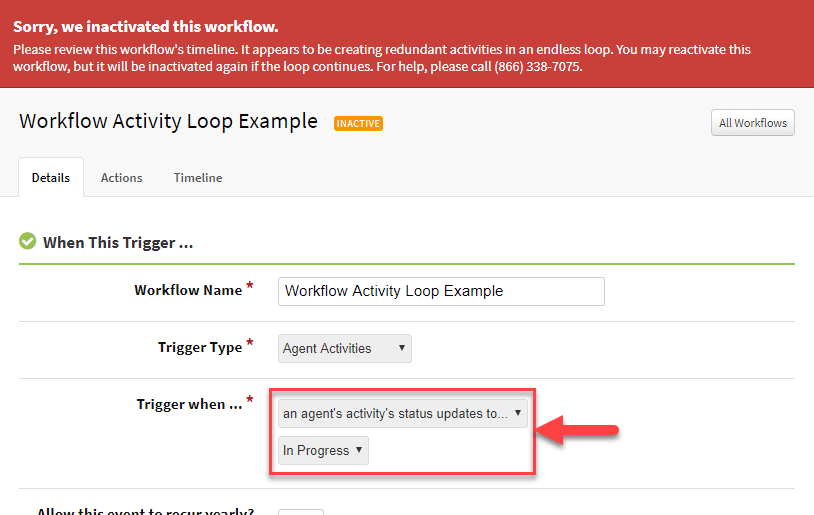
Task: Open the Trigger Type dropdown
Action: click(345, 348)
